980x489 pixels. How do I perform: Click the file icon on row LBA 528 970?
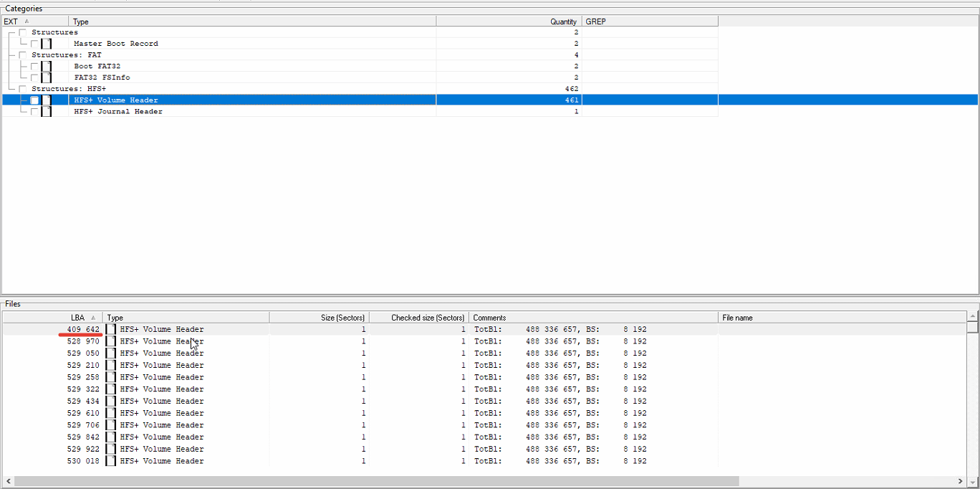coord(110,341)
